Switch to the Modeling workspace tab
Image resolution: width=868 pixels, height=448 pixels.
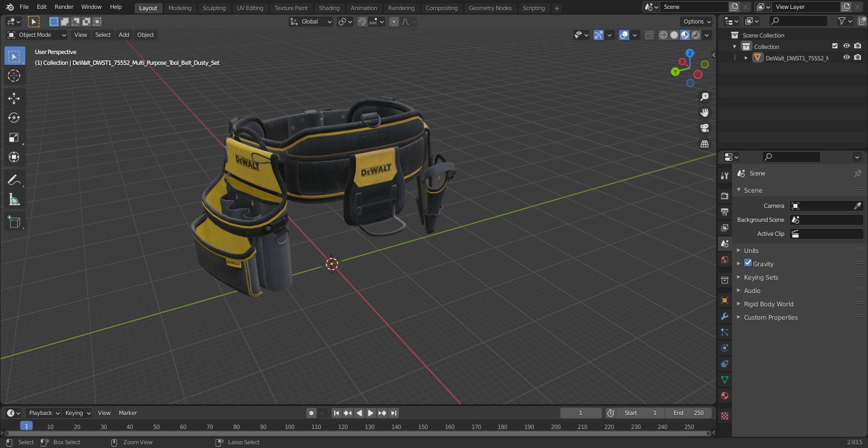[x=180, y=8]
